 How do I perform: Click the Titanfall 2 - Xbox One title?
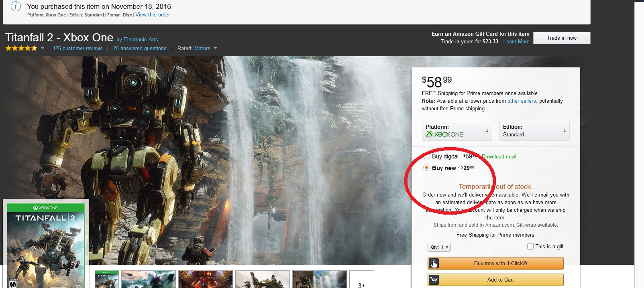(x=59, y=37)
